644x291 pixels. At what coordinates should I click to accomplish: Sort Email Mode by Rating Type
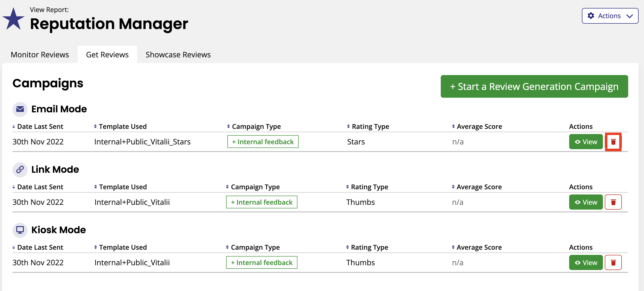[x=368, y=127]
